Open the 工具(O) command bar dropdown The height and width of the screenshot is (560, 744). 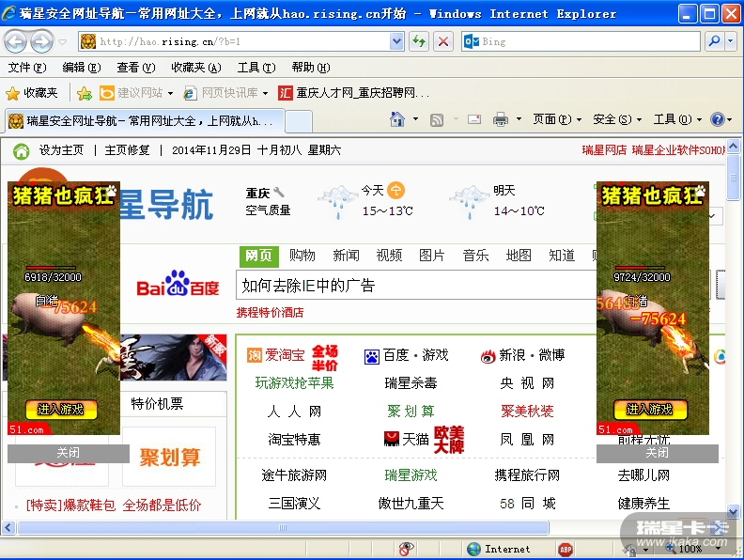tap(677, 119)
